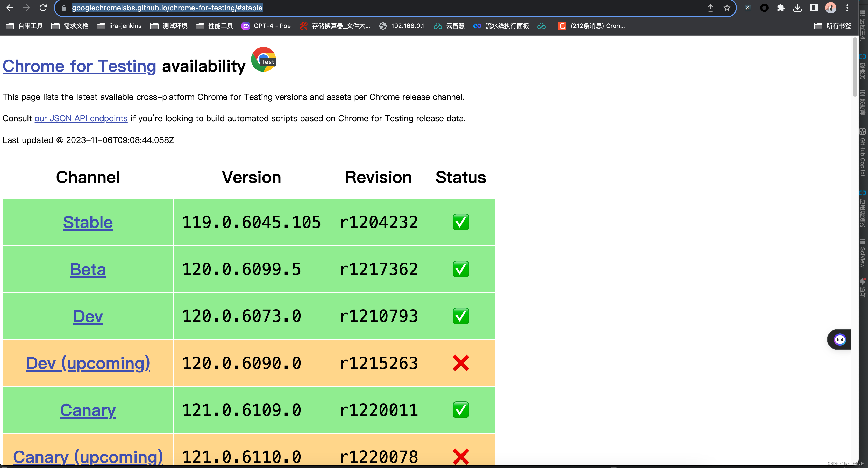Viewport: 868px width, 468px height.
Task: Expand the 性能工具 bookmark folder
Action: [215, 26]
